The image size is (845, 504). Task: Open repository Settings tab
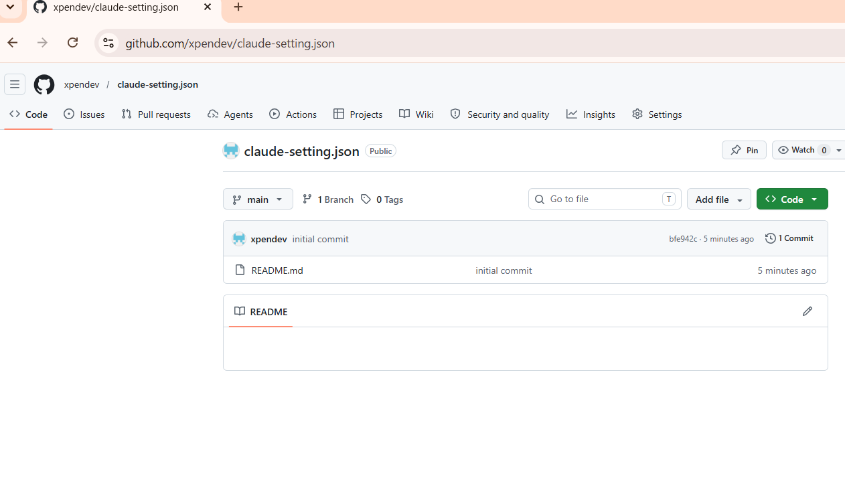657,114
